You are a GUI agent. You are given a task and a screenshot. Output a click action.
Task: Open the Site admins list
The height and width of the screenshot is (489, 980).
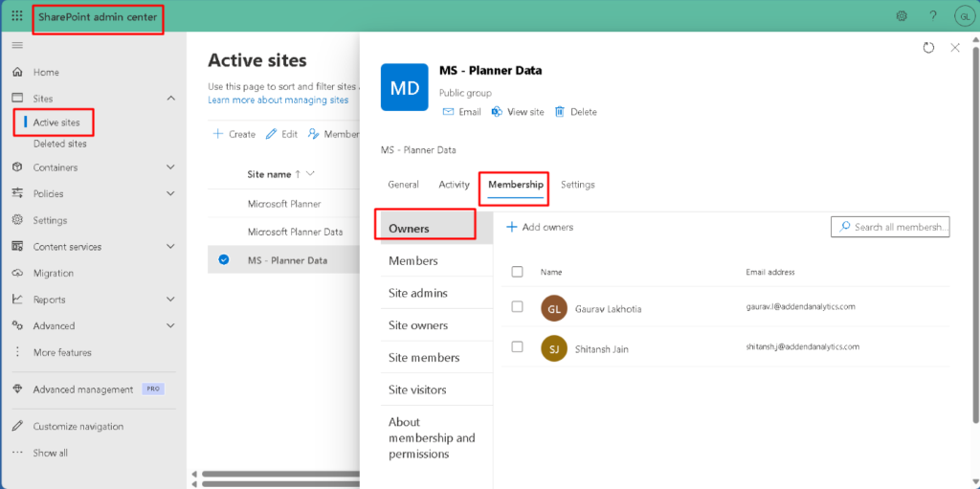436,293
